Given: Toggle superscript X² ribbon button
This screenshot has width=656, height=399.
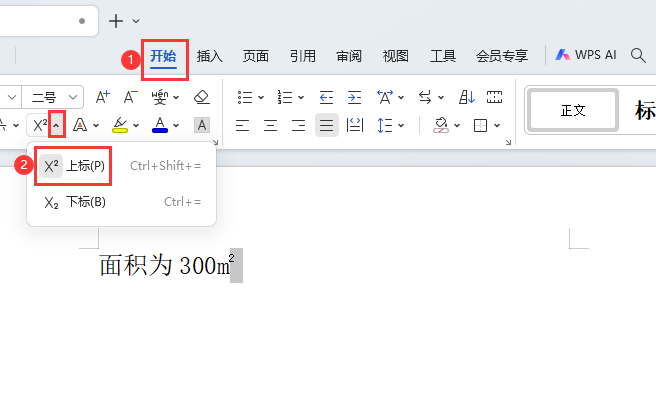Looking at the screenshot, I should tap(40, 125).
